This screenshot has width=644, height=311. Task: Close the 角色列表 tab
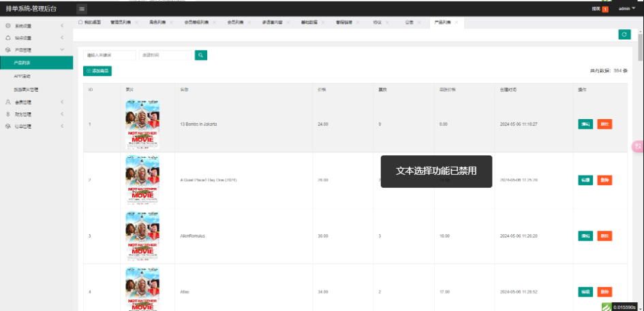(172, 22)
